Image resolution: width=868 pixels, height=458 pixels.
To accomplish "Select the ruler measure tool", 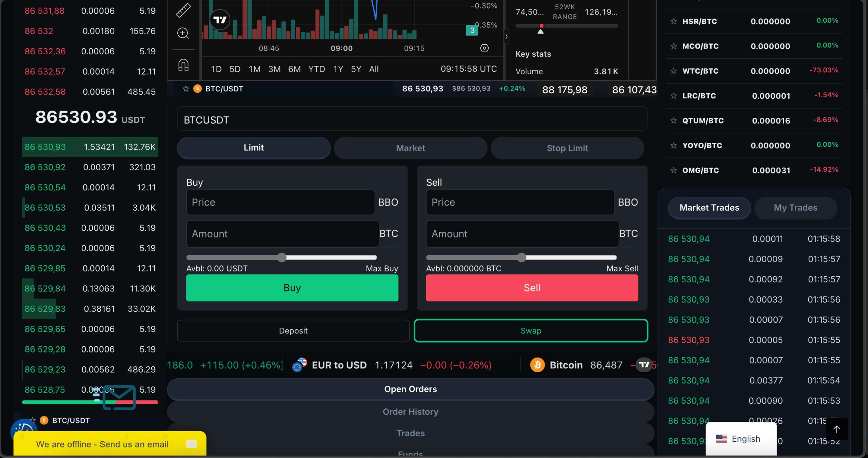I will point(183,10).
